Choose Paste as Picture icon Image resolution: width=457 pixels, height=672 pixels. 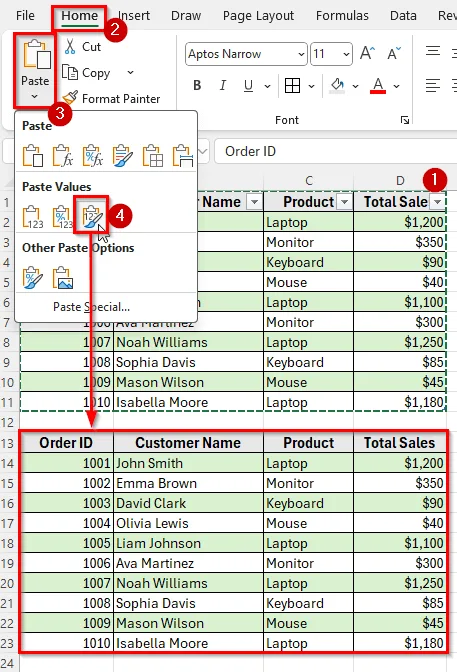click(x=63, y=278)
